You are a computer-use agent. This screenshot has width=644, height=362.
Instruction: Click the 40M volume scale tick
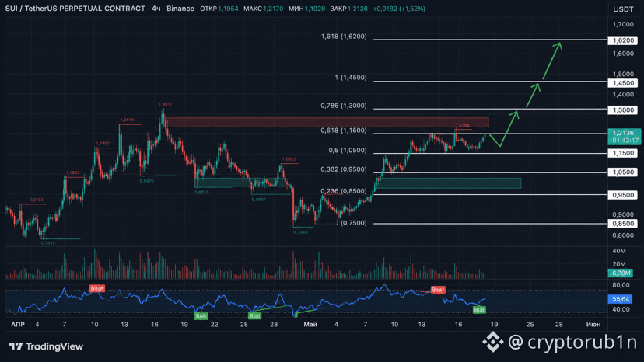[619, 251]
